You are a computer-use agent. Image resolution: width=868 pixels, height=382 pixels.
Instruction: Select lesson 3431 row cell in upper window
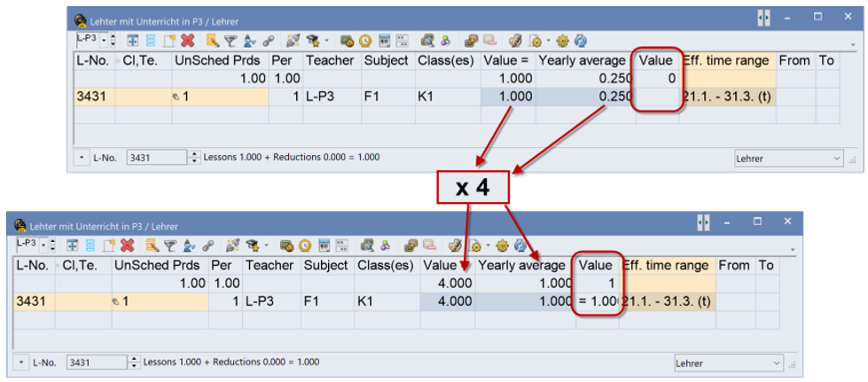click(94, 97)
